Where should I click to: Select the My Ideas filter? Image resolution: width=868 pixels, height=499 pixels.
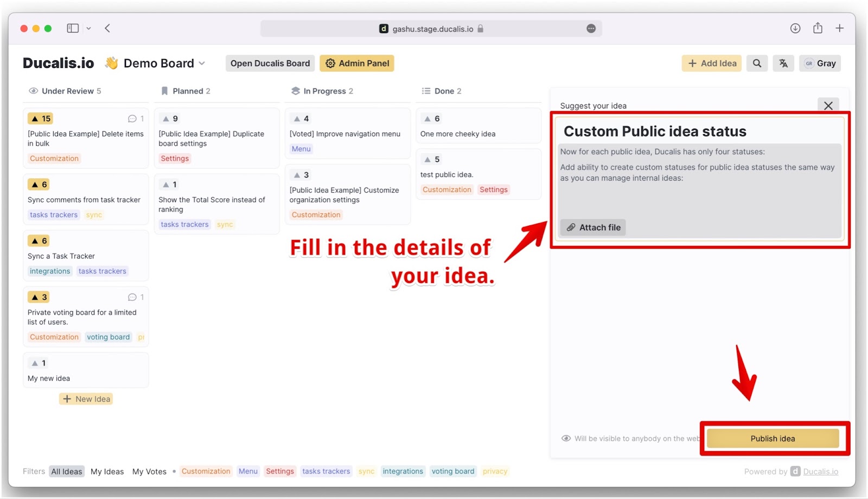tap(107, 472)
